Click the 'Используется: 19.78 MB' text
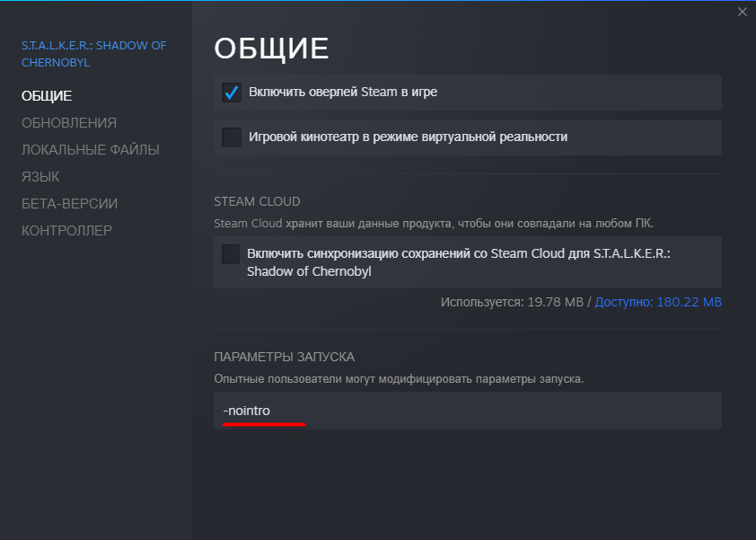Image resolution: width=756 pixels, height=540 pixels. (512, 302)
